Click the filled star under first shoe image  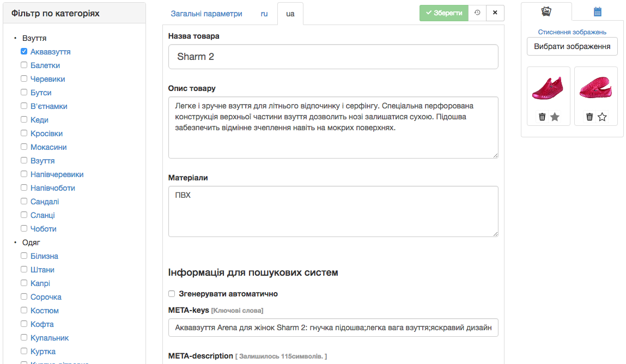555,117
